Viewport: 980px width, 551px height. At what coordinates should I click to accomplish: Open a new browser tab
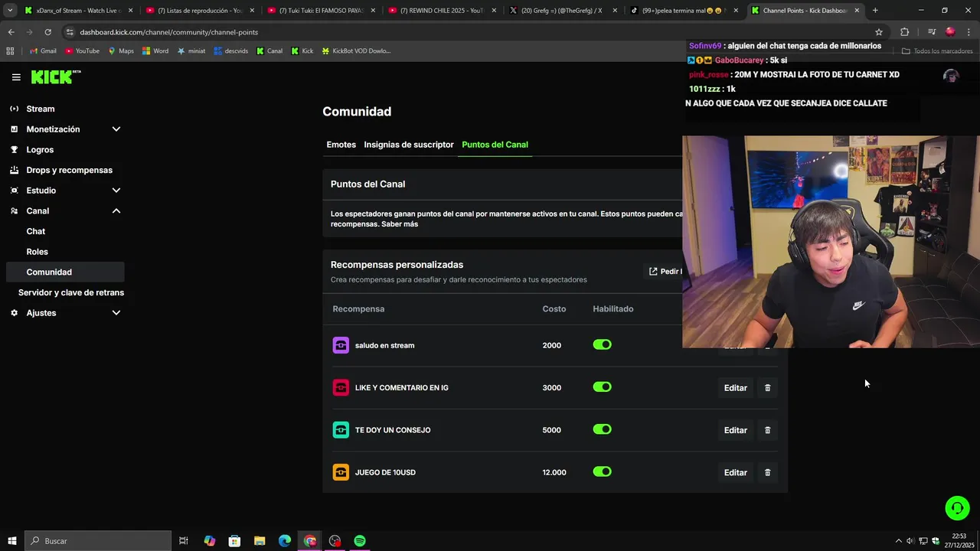pos(875,11)
